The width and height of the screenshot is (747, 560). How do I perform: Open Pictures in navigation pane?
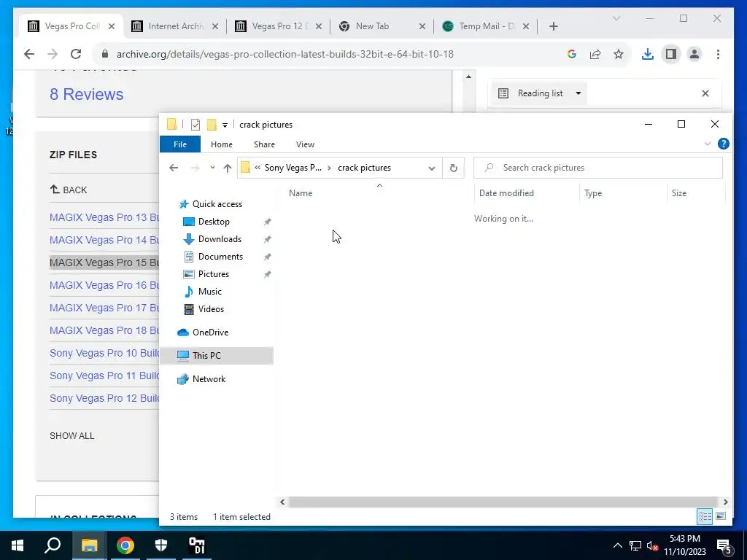click(x=214, y=274)
